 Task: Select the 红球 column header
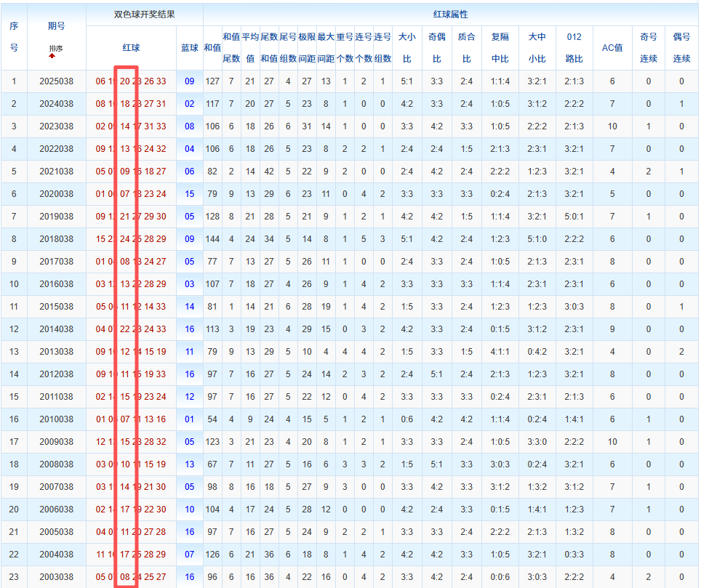(131, 47)
